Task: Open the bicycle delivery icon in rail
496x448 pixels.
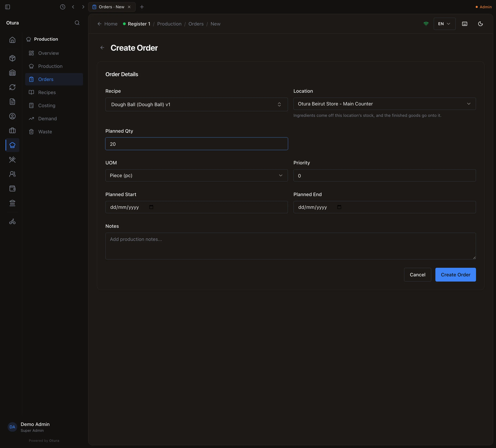Action: [x=12, y=222]
